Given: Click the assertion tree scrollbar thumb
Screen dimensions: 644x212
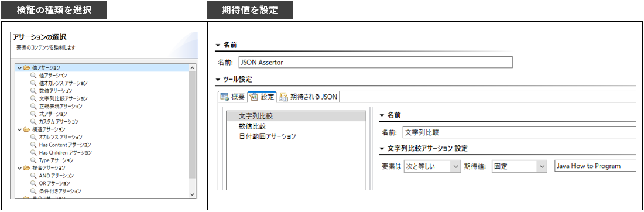Looking at the screenshot, I should coord(193,124).
